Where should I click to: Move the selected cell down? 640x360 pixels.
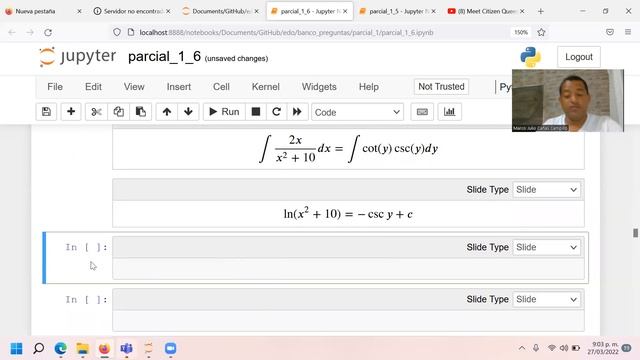coord(188,112)
